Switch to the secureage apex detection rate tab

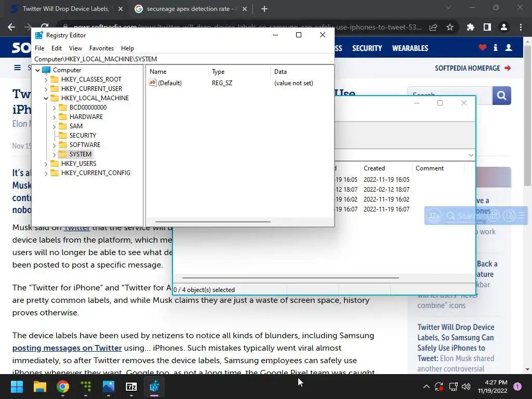pos(192,9)
